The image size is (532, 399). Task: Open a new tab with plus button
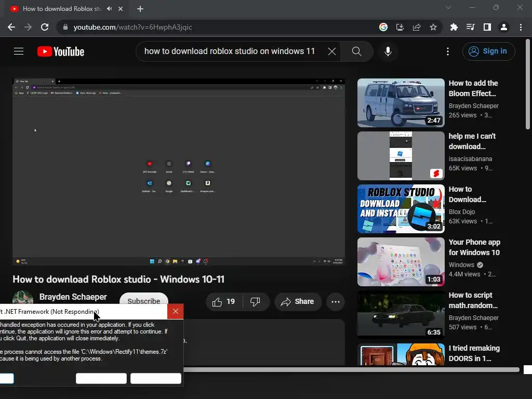(140, 9)
